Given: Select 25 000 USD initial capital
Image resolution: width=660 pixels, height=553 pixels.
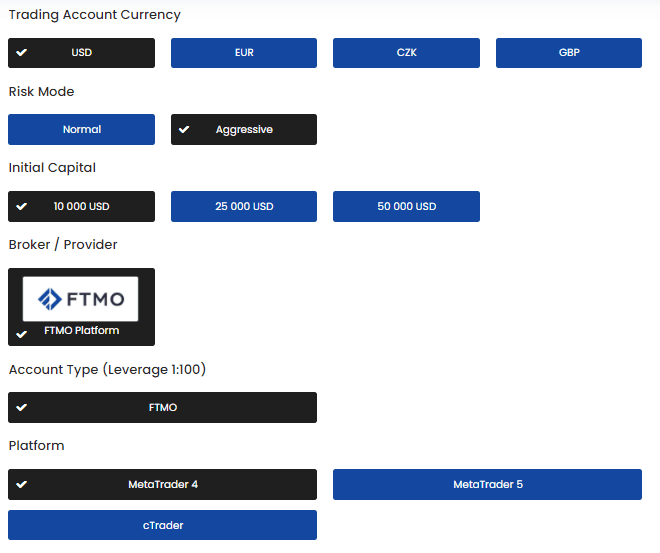Looking at the screenshot, I should 244,207.
